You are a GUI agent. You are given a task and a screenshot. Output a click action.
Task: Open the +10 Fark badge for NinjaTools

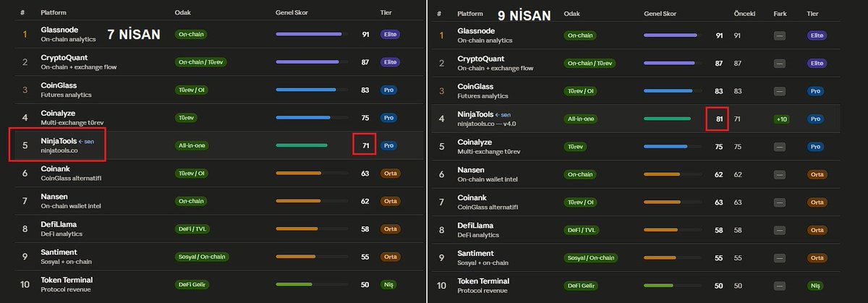781,119
